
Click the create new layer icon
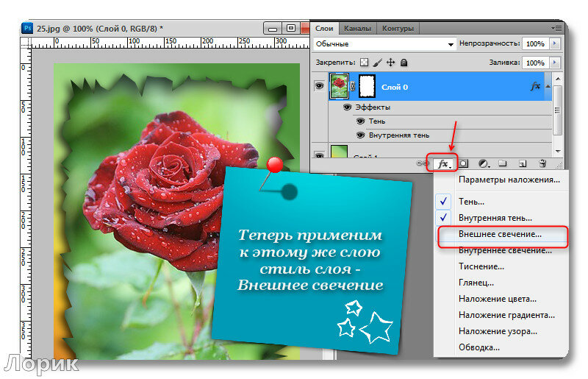[x=523, y=163]
